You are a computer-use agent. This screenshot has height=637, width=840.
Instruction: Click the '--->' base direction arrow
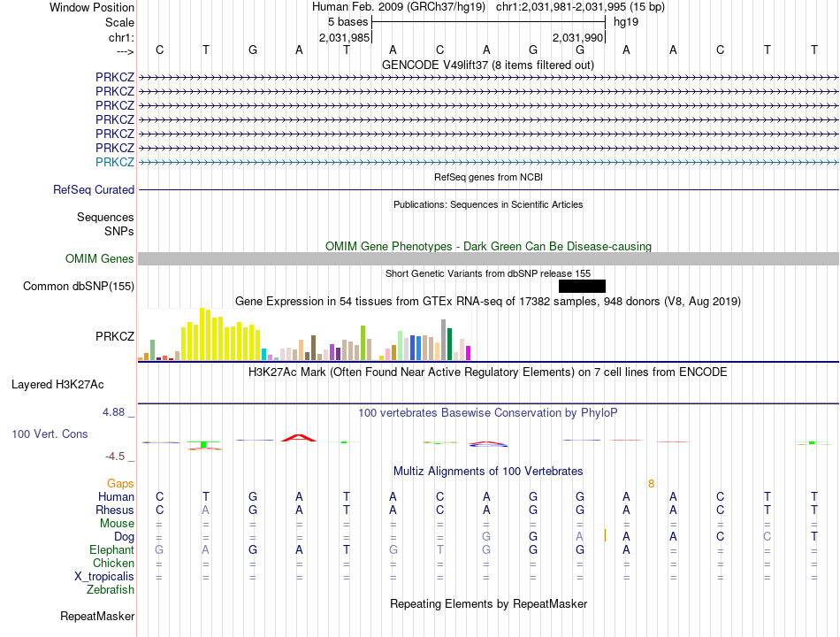125,51
